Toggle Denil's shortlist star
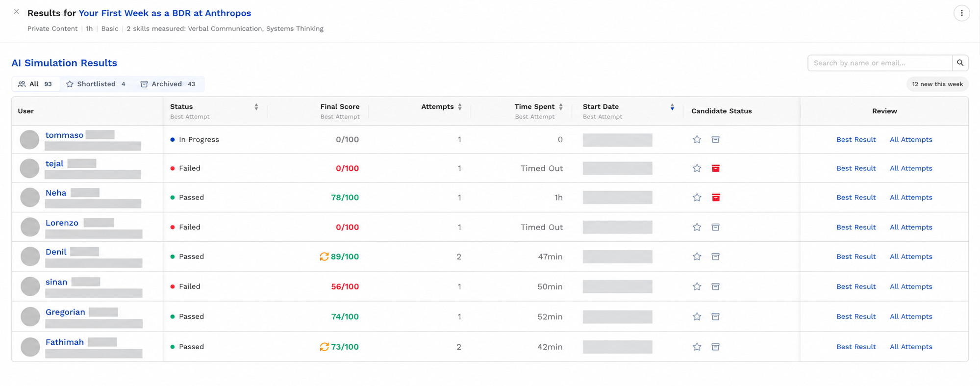Viewport: 980px width, 386px height. point(697,257)
